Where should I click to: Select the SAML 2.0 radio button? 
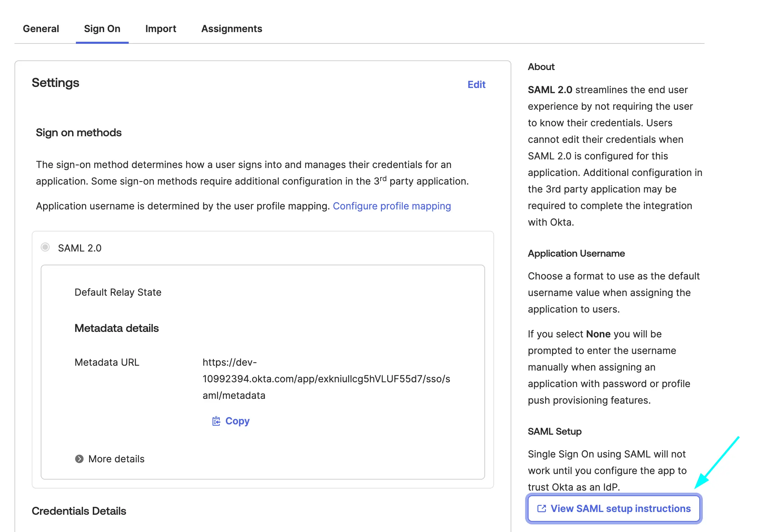(x=45, y=247)
